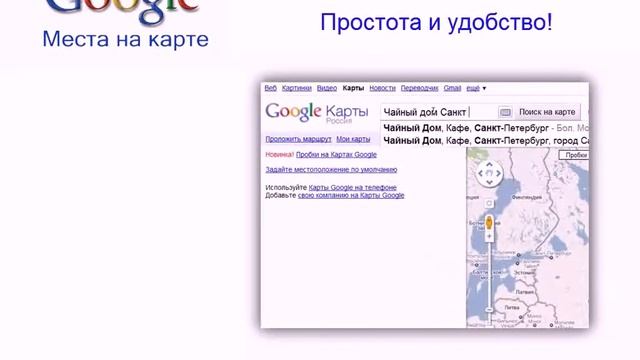
Task: Click the Поиск на карте button
Action: (x=547, y=112)
